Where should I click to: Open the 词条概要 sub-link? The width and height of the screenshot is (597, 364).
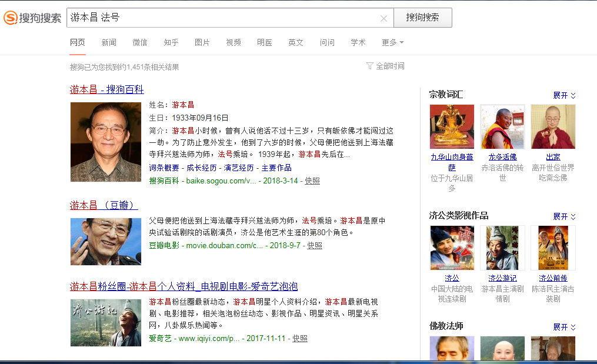(x=164, y=168)
